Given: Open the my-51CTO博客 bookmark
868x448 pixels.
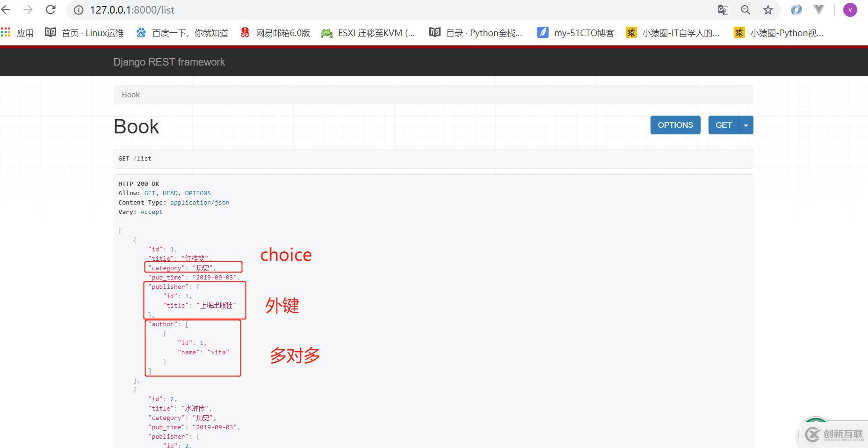Looking at the screenshot, I should (576, 33).
